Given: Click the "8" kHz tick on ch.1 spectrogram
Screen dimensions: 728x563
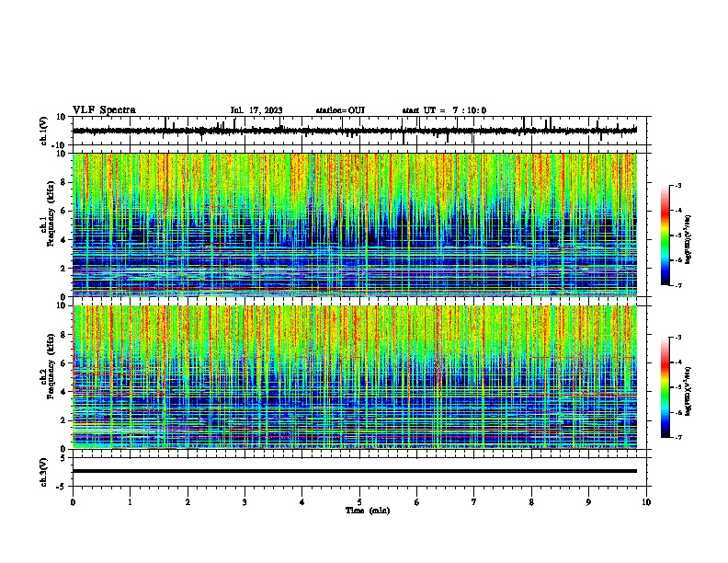Looking at the screenshot, I should tap(63, 182).
